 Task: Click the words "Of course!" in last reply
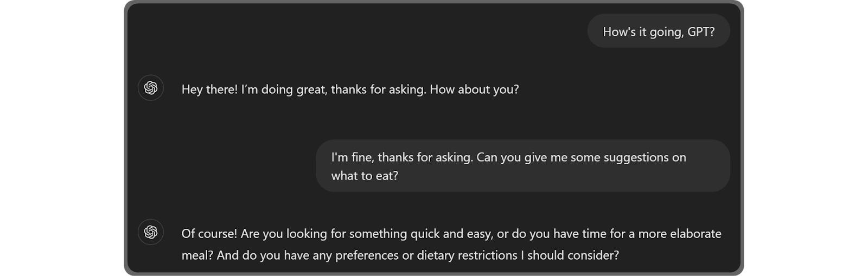[209, 234]
